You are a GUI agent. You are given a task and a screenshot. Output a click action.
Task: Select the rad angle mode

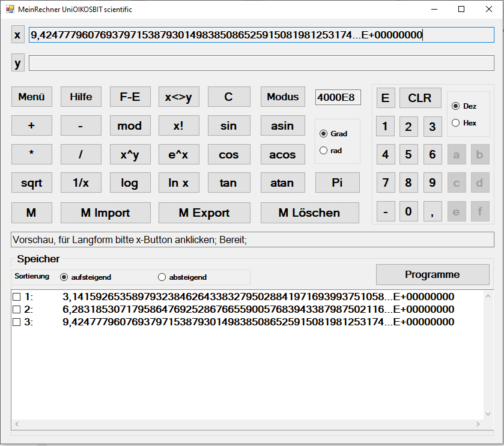click(x=324, y=151)
